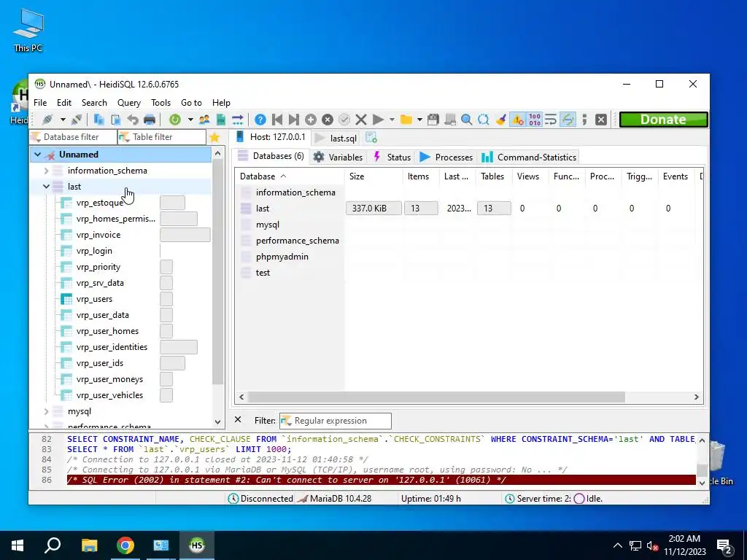
Task: Open the Query menu
Action: (x=128, y=103)
